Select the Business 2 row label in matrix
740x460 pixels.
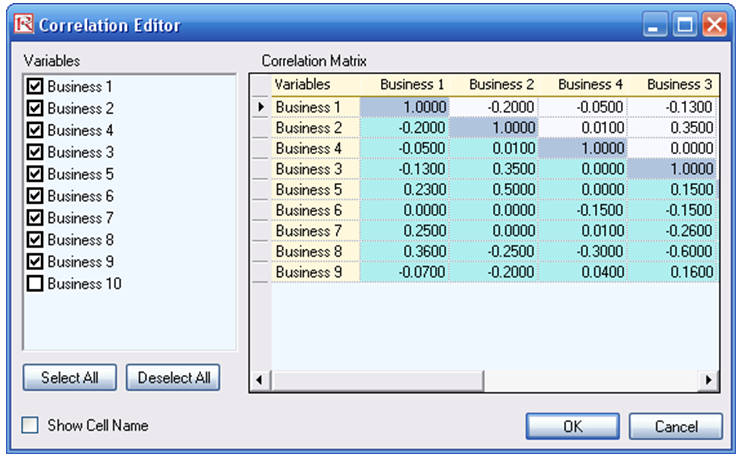[316, 127]
